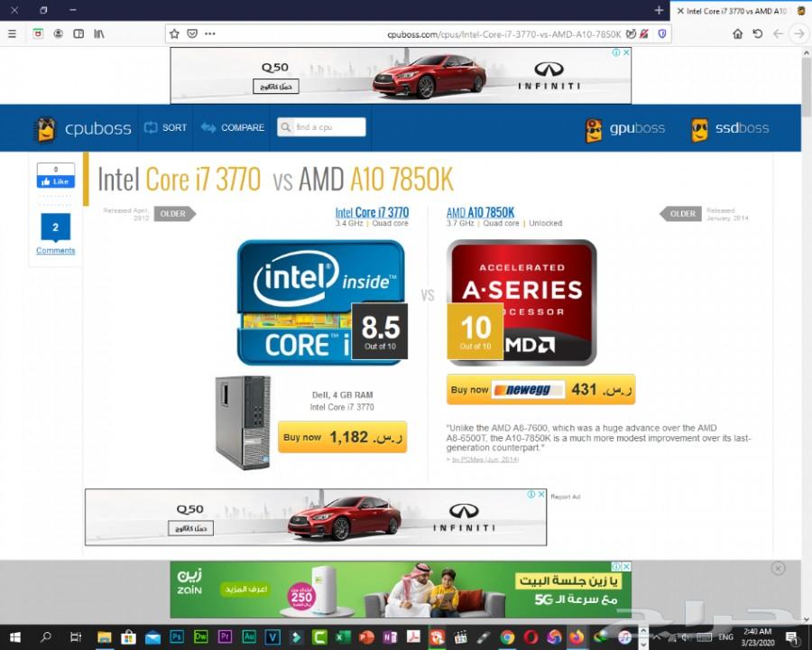This screenshot has height=650, width=812.
Task: Open the Windows Start menu
Action: pyautogui.click(x=14, y=637)
